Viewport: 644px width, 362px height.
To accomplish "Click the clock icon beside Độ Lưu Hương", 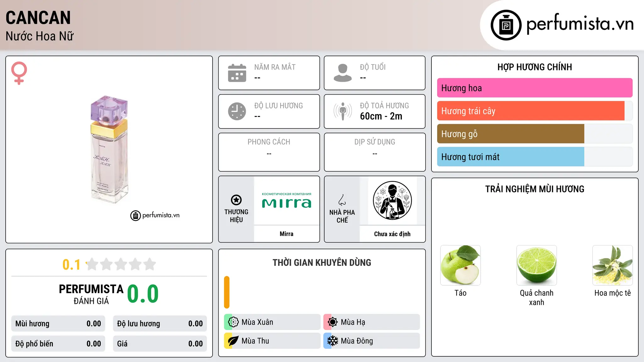I will coord(237,111).
